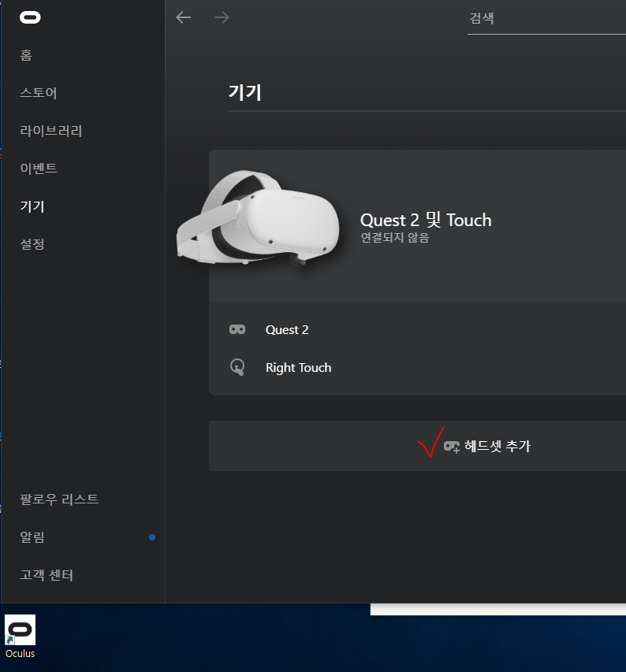Select the Right Touch device row

(417, 367)
